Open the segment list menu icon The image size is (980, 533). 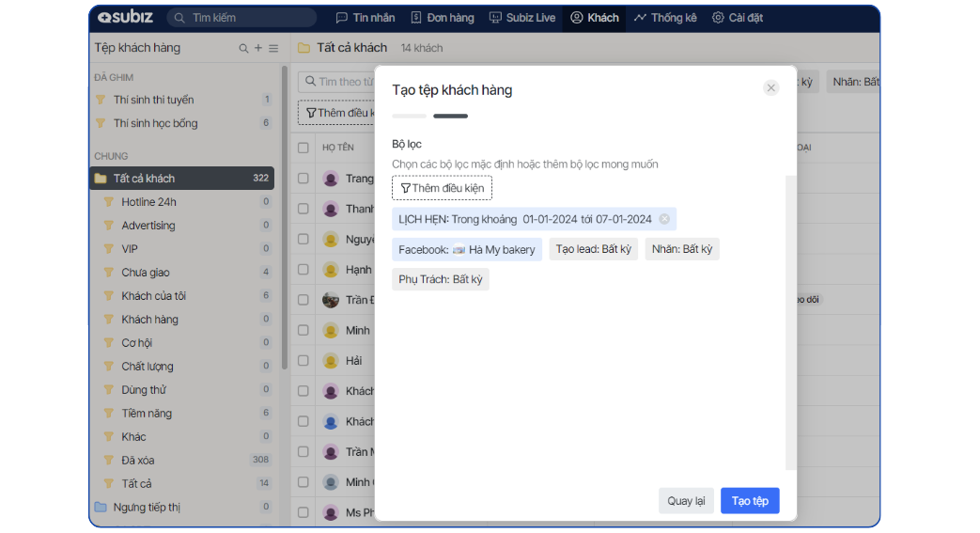coord(273,48)
